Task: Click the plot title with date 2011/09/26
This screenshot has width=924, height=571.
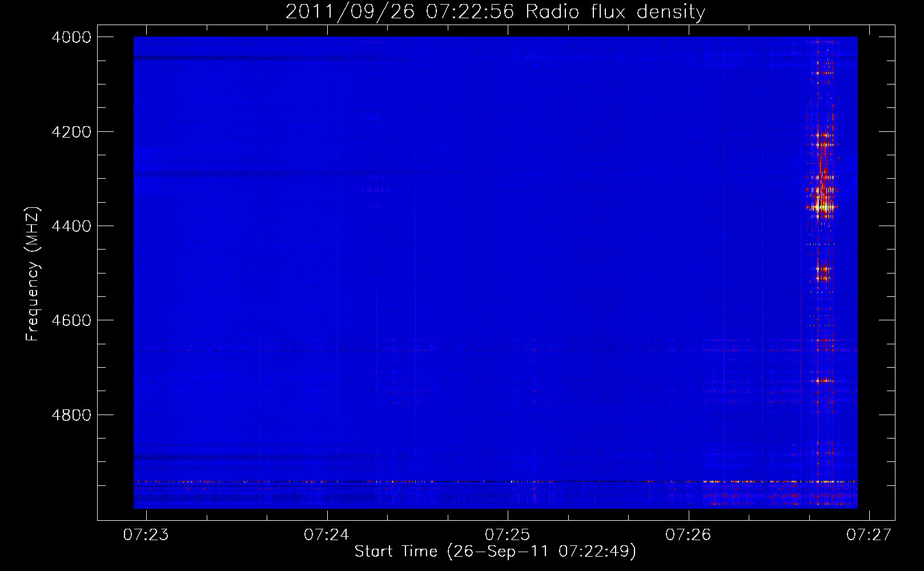Action: click(495, 11)
